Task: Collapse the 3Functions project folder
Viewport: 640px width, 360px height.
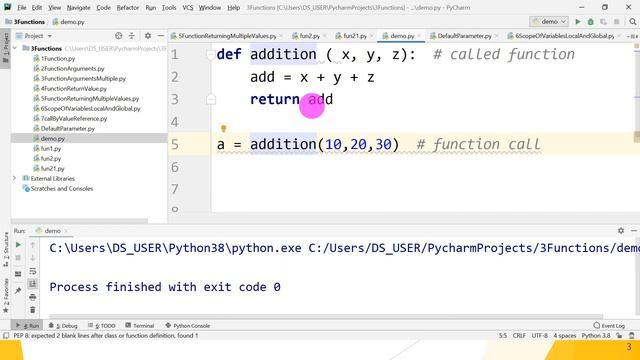Action: 15,49
